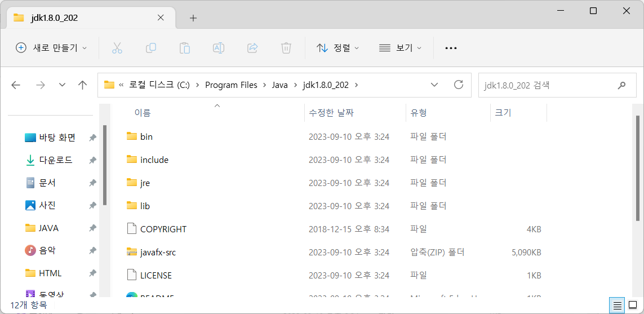Click the Cut scissors icon
This screenshot has height=314, width=644.
[117, 48]
